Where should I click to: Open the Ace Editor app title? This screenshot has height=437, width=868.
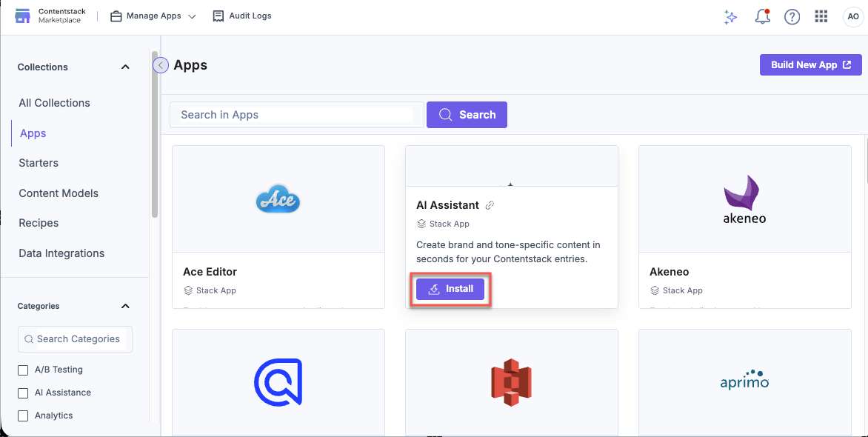coord(210,272)
